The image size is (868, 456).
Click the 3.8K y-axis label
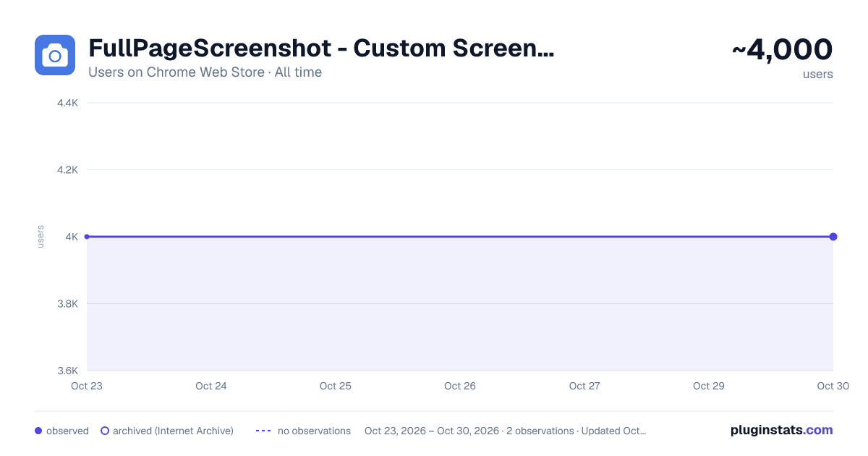click(67, 304)
